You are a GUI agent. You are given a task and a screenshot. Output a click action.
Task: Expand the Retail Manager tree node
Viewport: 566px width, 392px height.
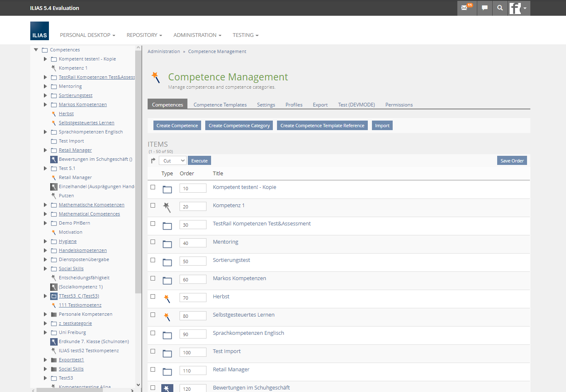(x=45, y=150)
